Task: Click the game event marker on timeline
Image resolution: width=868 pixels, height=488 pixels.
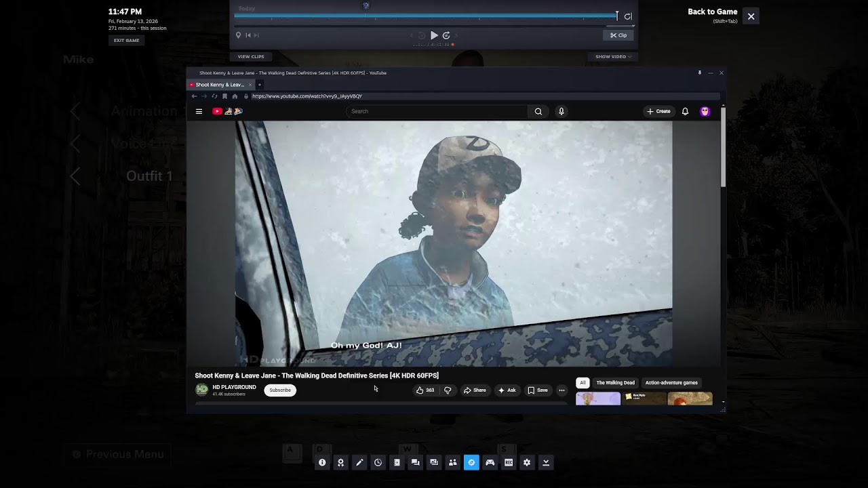Action: tap(366, 5)
